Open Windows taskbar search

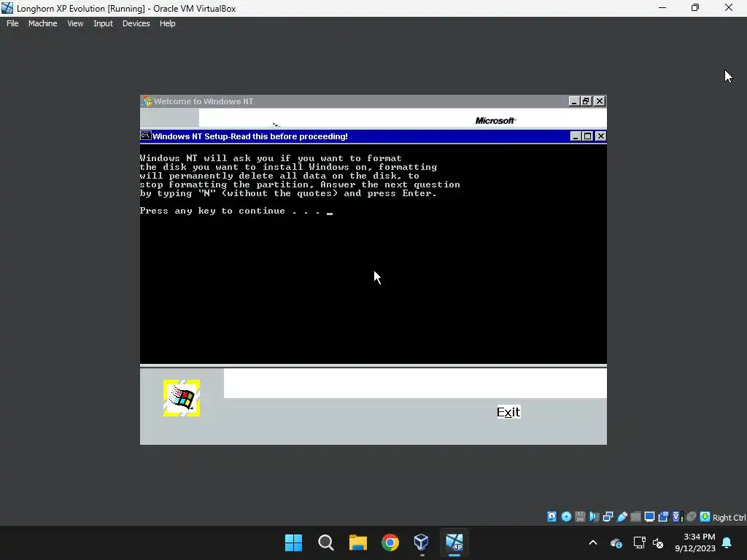point(326,542)
